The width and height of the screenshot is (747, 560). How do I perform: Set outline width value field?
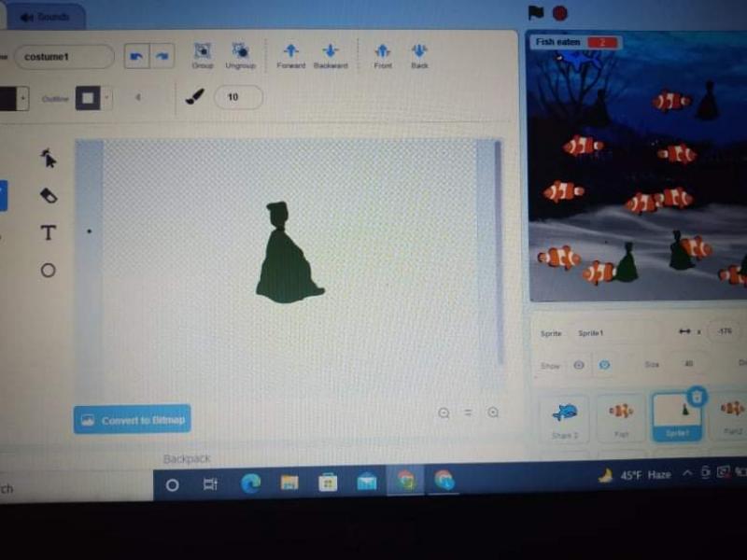pyautogui.click(x=138, y=98)
